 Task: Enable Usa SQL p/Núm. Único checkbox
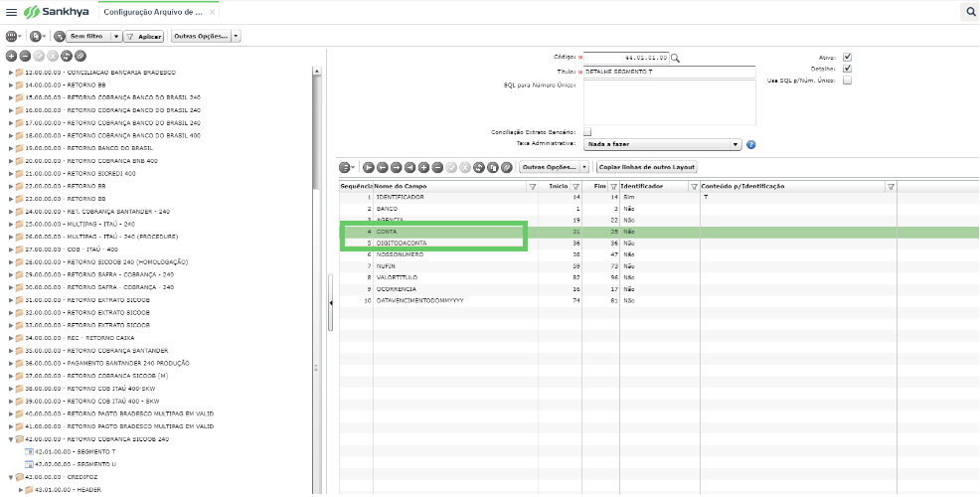[847, 81]
